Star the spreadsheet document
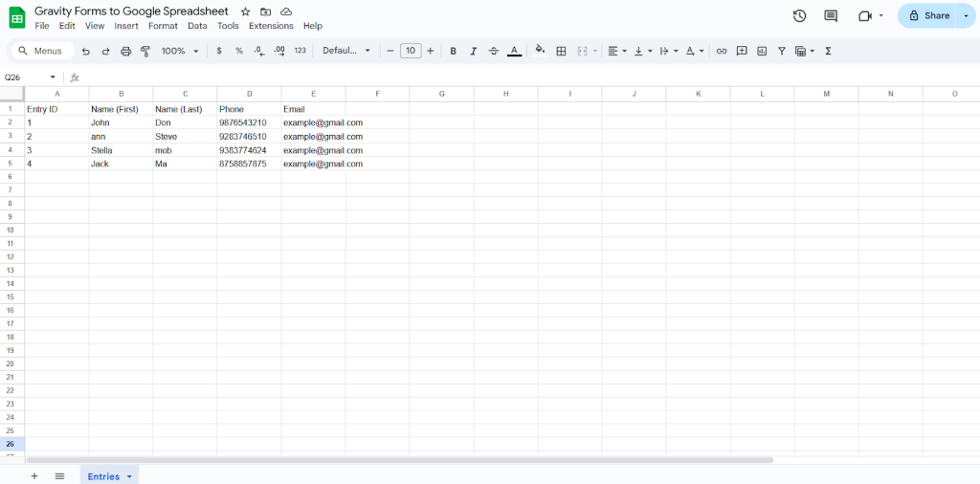This screenshot has height=484, width=980. point(246,11)
